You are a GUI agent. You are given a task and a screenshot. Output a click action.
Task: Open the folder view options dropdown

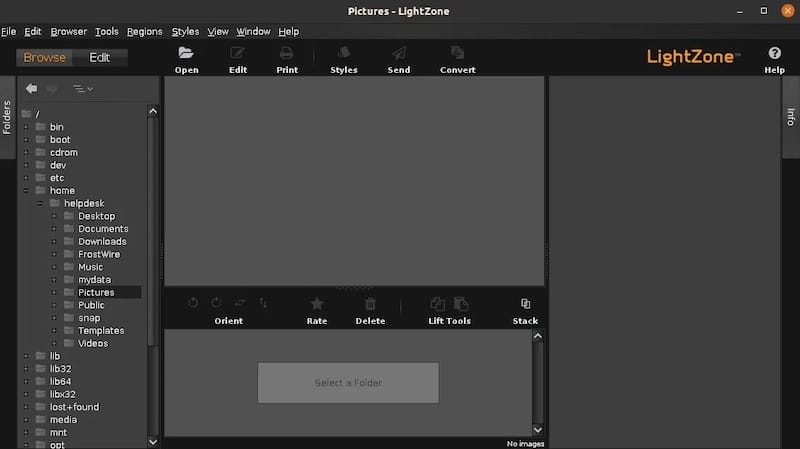(x=83, y=89)
